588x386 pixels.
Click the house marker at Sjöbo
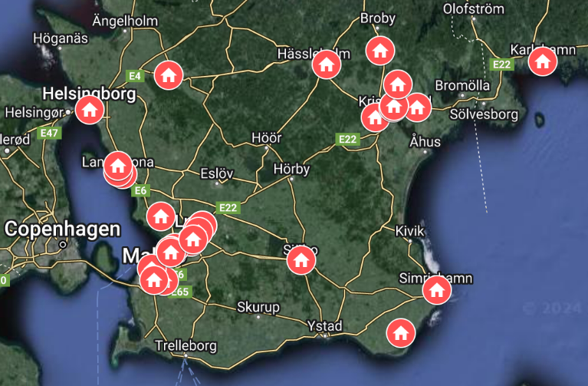(x=301, y=260)
